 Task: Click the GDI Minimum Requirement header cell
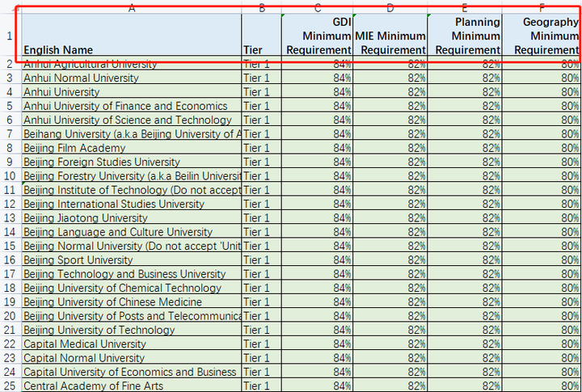point(317,36)
